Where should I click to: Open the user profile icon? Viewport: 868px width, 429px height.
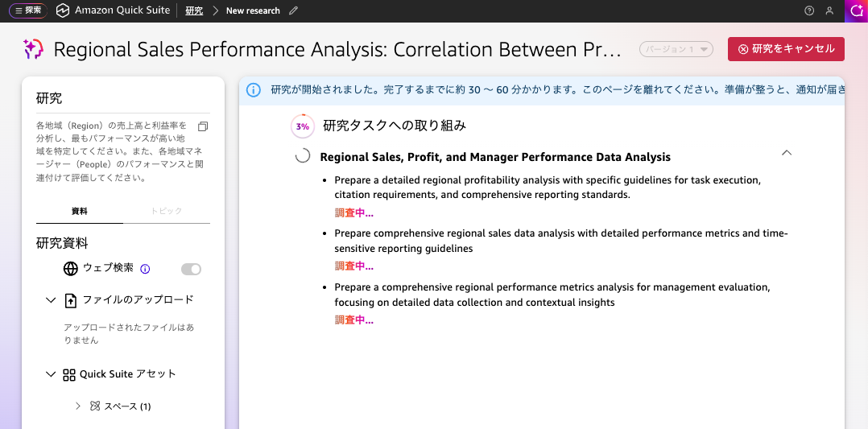click(829, 10)
